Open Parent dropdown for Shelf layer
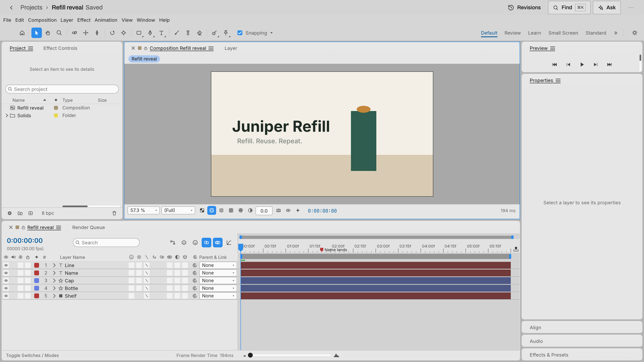 pyautogui.click(x=218, y=296)
